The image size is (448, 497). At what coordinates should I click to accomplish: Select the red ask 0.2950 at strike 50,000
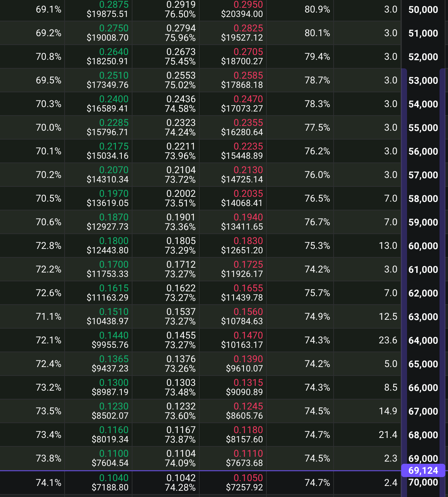pyautogui.click(x=248, y=4)
